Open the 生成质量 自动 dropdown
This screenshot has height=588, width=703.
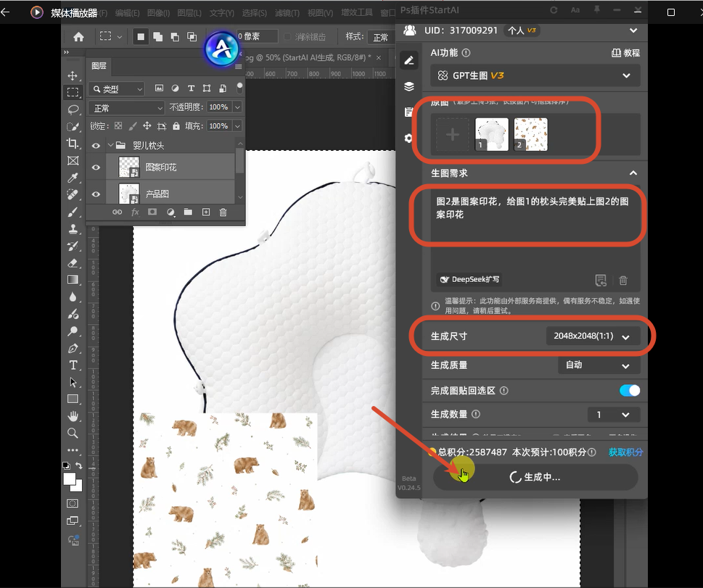pyautogui.click(x=599, y=365)
